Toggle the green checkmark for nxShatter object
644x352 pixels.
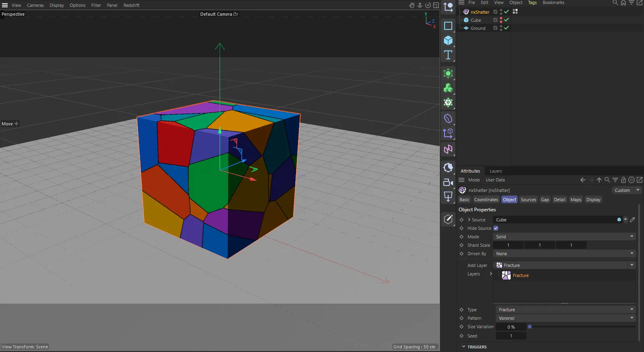pos(506,12)
